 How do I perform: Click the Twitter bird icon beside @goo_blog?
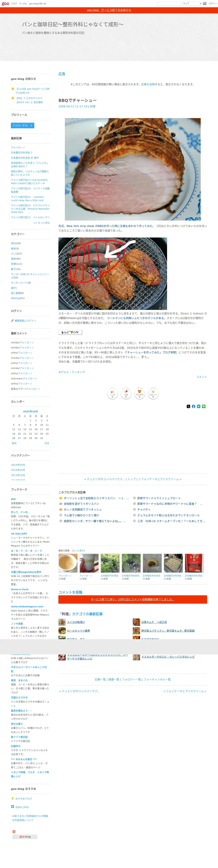click(x=12, y=806)
